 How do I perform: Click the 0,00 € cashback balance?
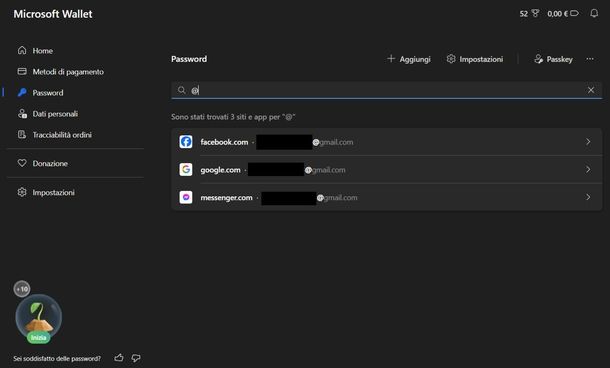click(563, 14)
